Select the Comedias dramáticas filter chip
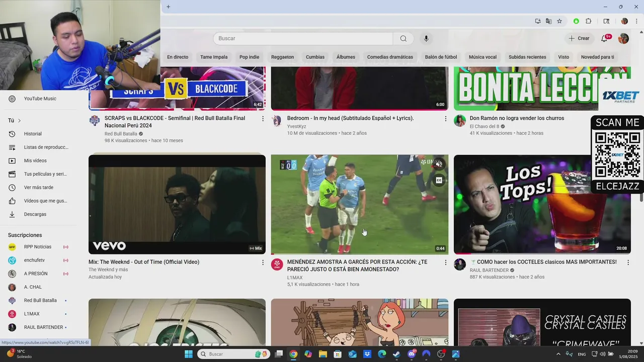Image resolution: width=644 pixels, height=362 pixels. tap(390, 57)
